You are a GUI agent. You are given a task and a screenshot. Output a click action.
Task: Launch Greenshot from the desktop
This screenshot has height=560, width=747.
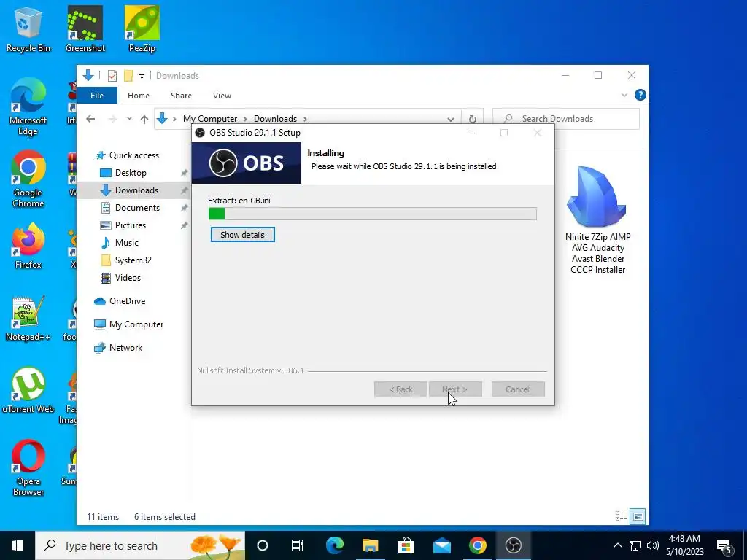pyautogui.click(x=85, y=29)
